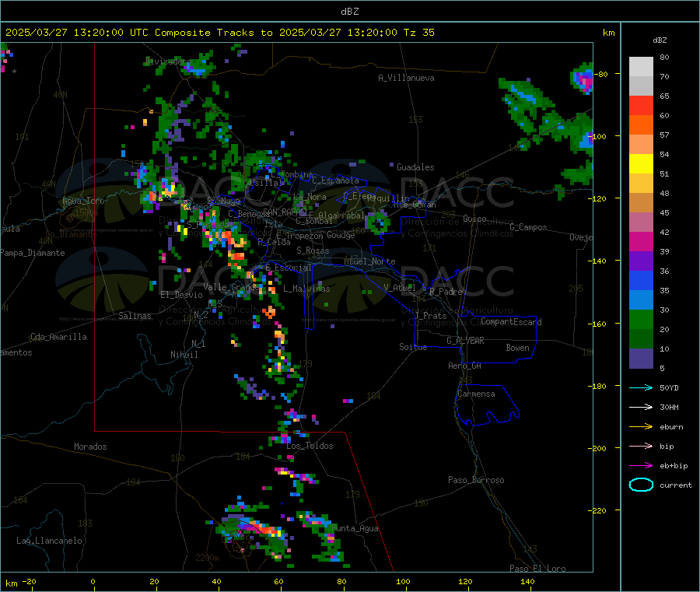Click the Lag.Llancanelo map label
700x592 pixels.
(49, 541)
